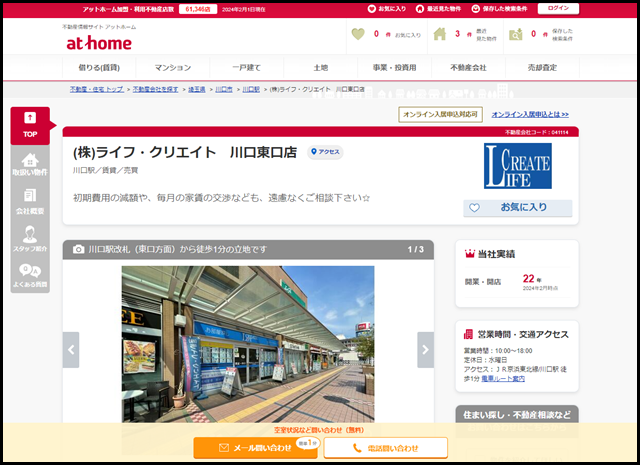
Task: Open 取扱い物件 in side navigation
Action: coord(30,164)
